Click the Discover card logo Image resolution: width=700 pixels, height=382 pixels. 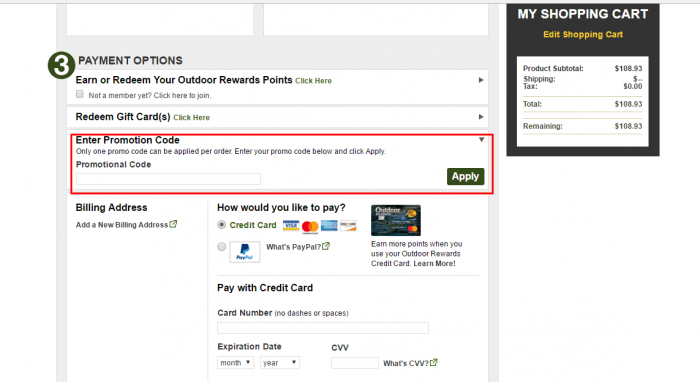[348, 226]
